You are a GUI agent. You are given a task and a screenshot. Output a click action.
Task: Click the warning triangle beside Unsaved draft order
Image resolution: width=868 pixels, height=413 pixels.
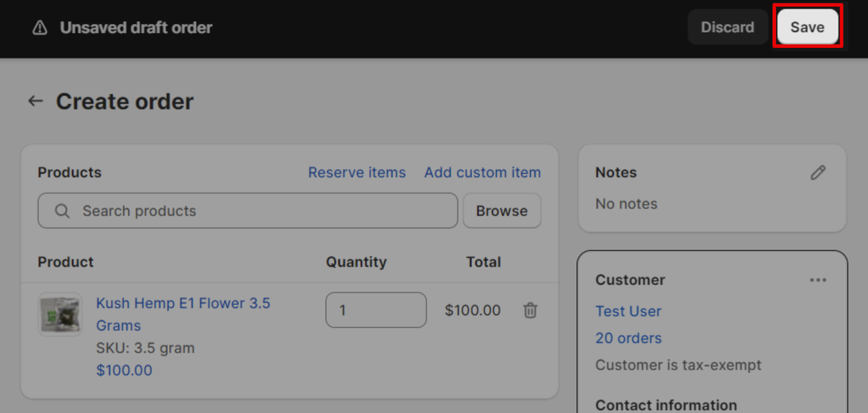[x=39, y=27]
